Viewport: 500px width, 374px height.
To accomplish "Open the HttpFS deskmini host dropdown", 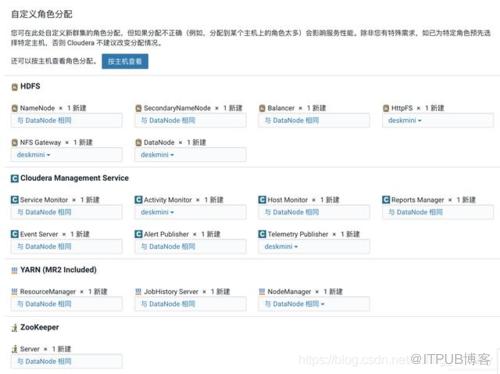I will [x=405, y=120].
